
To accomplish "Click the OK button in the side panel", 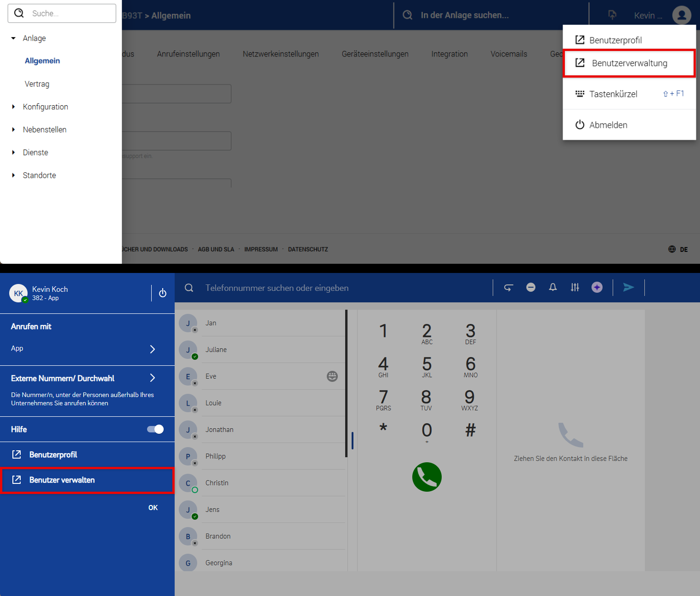I will click(x=153, y=508).
